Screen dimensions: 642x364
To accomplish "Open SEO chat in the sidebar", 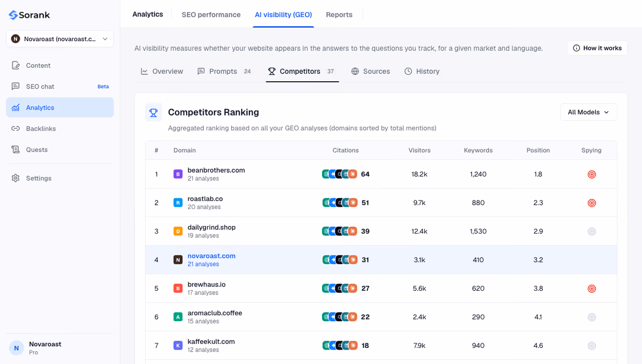I will (x=60, y=87).
